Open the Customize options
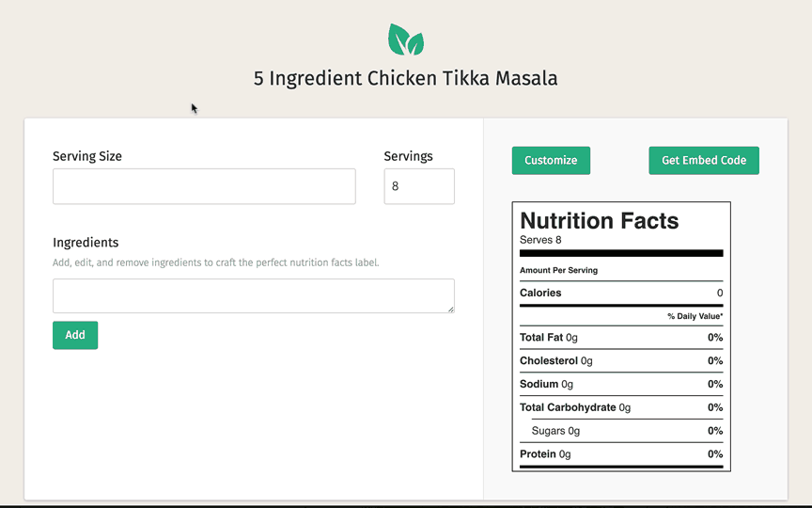 click(x=551, y=160)
